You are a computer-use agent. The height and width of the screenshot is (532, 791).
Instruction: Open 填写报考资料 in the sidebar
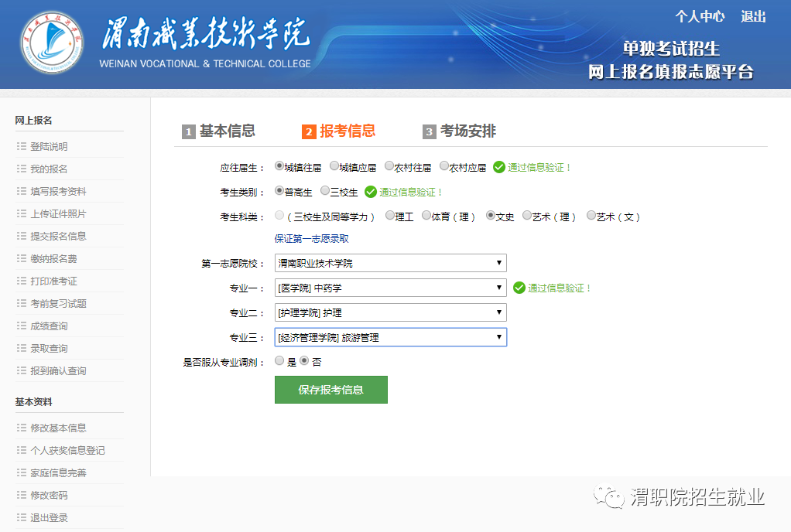click(58, 192)
